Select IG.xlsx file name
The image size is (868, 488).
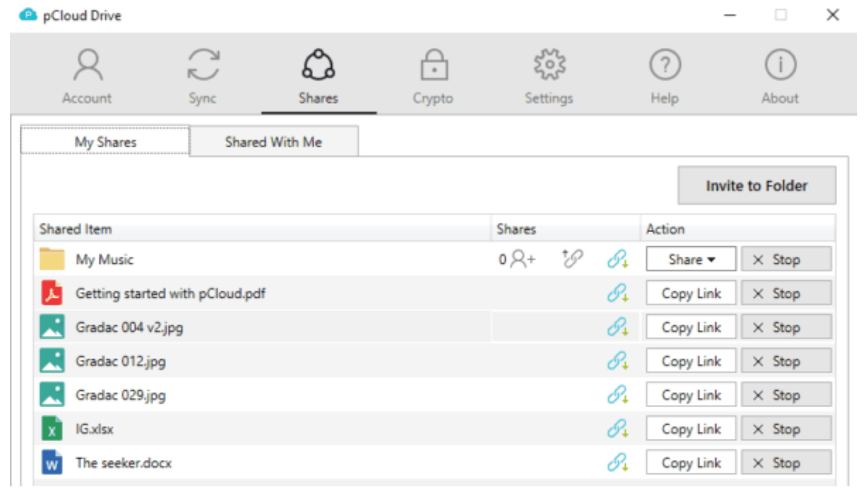pos(94,429)
